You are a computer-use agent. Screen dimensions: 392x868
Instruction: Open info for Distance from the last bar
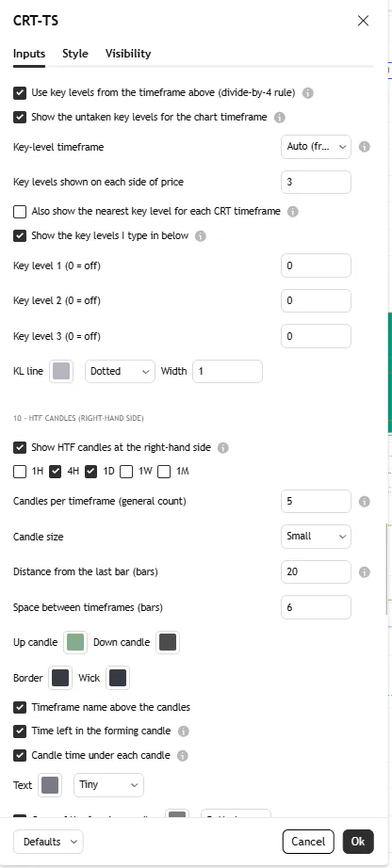(x=365, y=571)
